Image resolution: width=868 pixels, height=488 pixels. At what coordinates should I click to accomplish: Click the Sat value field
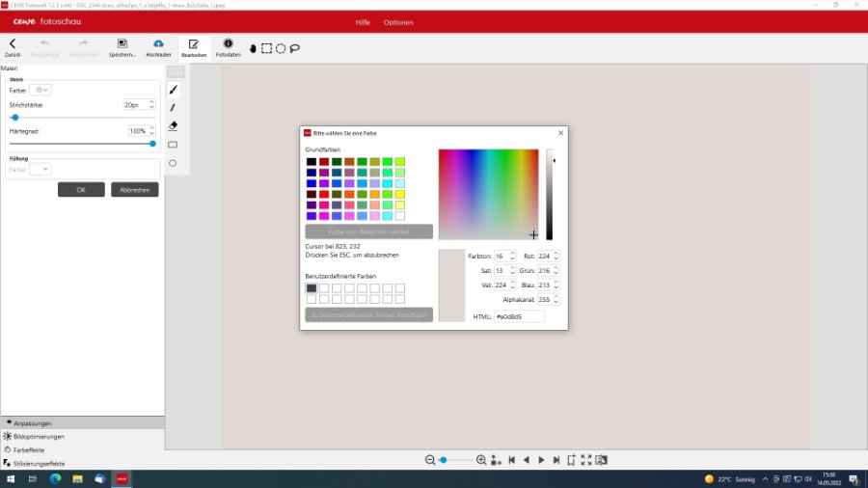504,271
